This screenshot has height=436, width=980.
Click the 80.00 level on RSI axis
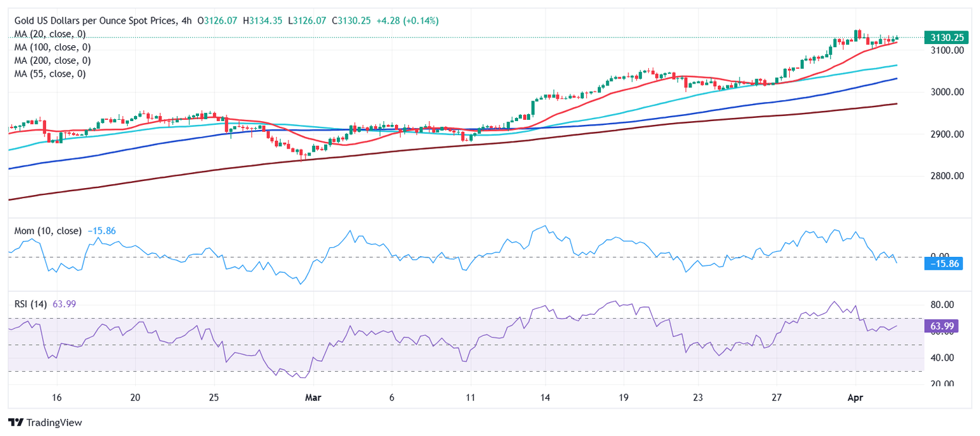941,305
